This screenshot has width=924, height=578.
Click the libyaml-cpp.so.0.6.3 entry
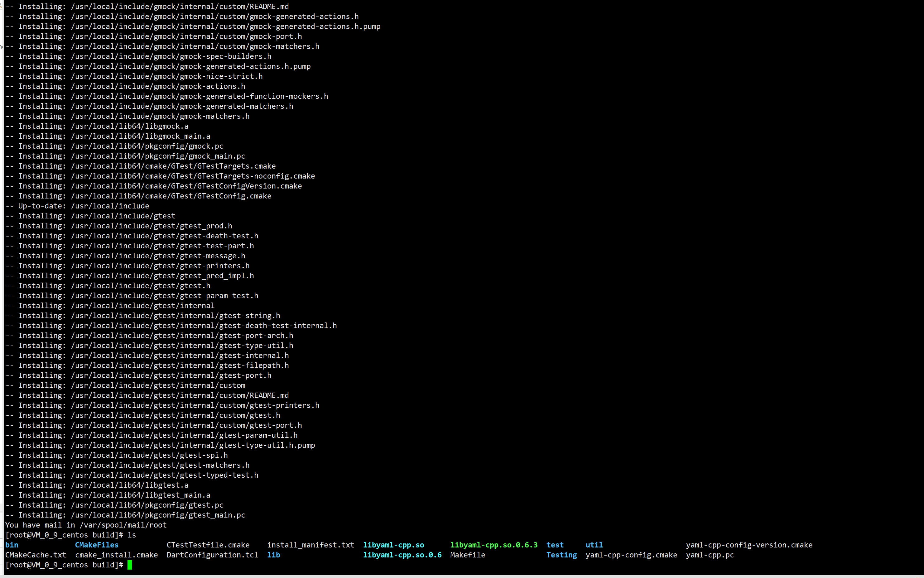pos(493,545)
